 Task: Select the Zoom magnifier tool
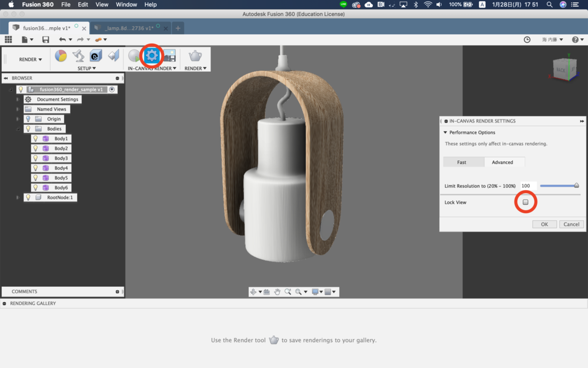pos(288,292)
